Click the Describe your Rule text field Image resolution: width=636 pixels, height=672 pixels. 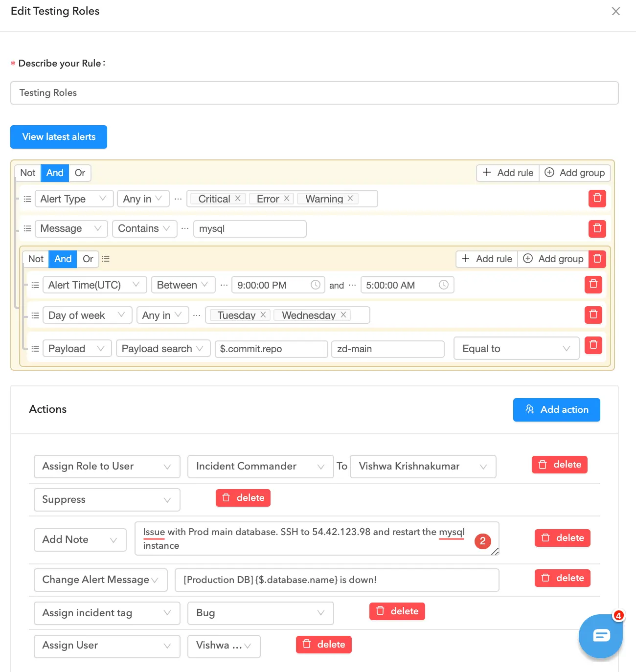click(315, 93)
